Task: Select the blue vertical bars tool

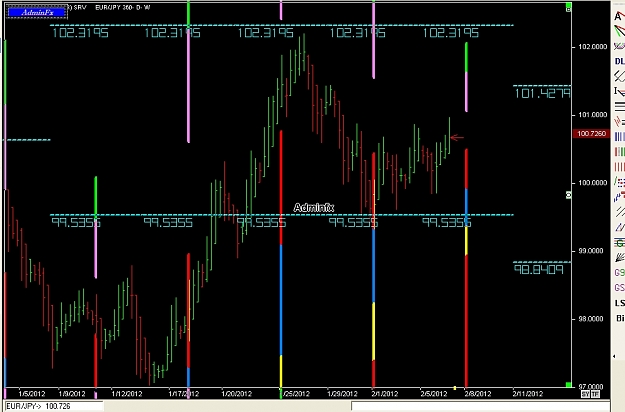Action: click(x=619, y=137)
